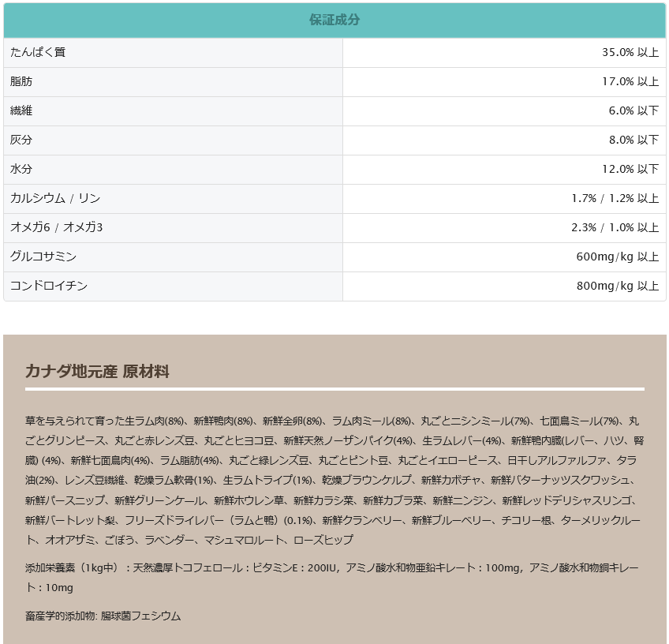Select the 水分 row label
Screen dimensions: 669x644
pos(21,170)
